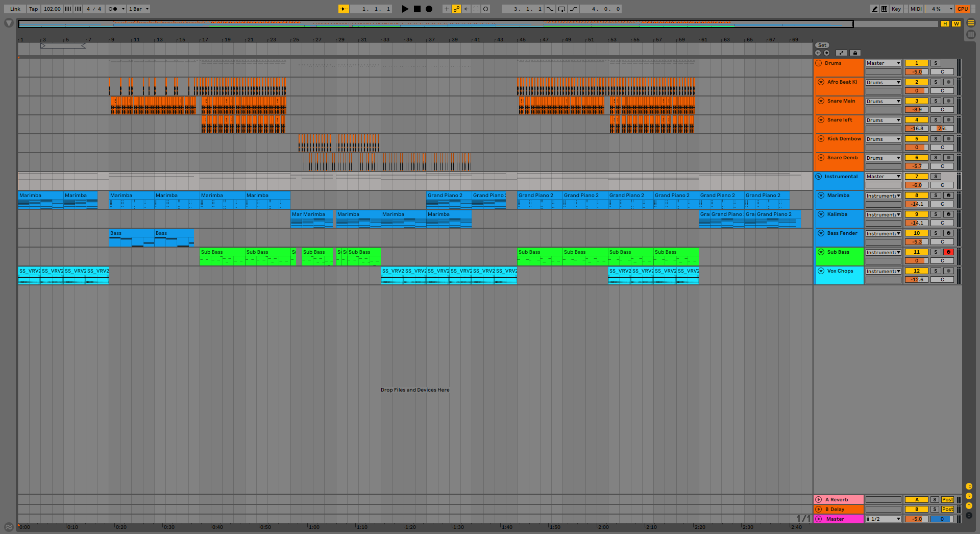Click the CPU load indicator
Image resolution: width=980 pixels, height=534 pixels.
(963, 9)
